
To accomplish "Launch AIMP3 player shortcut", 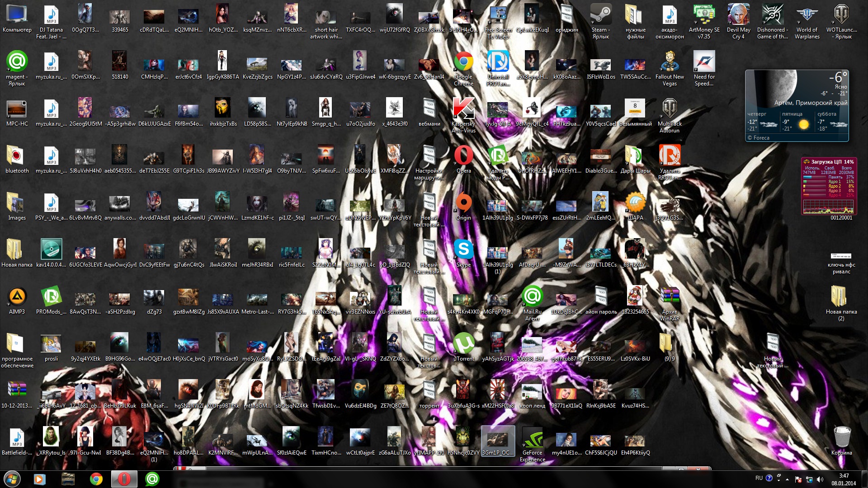I will pyautogui.click(x=17, y=300).
